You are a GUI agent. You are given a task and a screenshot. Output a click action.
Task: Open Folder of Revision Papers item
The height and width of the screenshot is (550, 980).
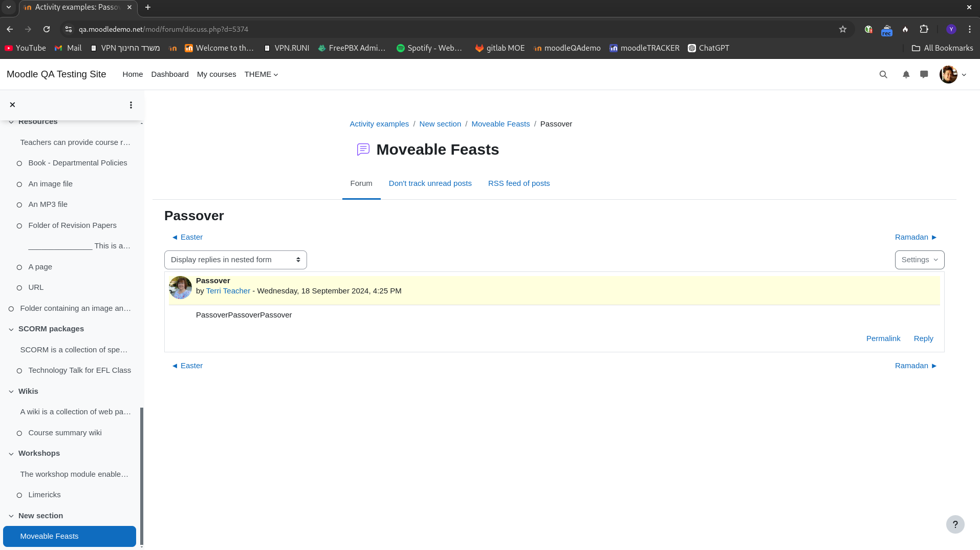coord(73,225)
